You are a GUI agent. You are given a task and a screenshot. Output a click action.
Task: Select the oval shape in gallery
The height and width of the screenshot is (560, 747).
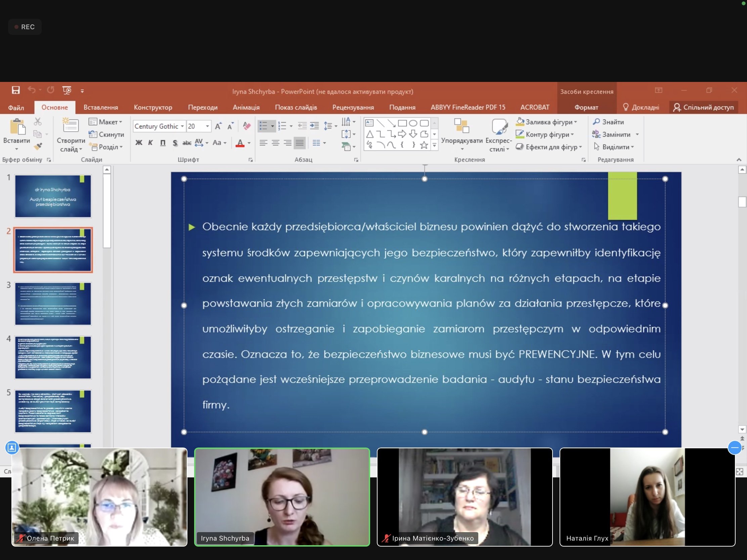pyautogui.click(x=413, y=123)
